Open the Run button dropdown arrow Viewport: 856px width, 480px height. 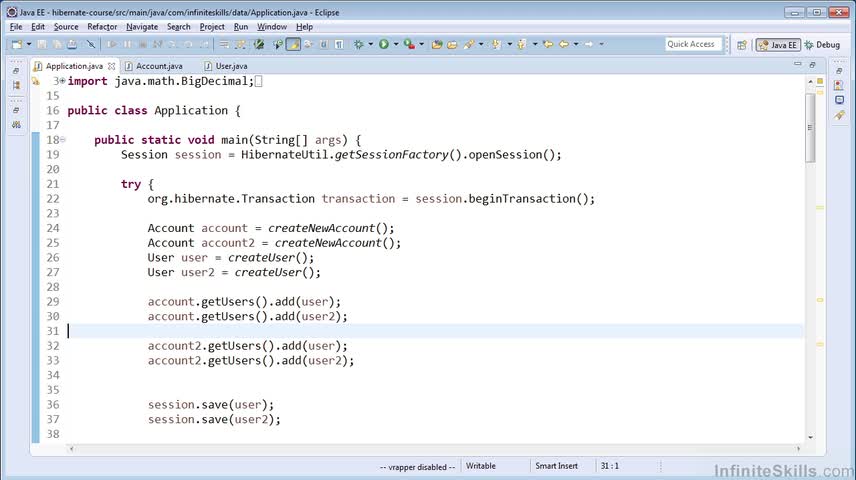[396, 44]
